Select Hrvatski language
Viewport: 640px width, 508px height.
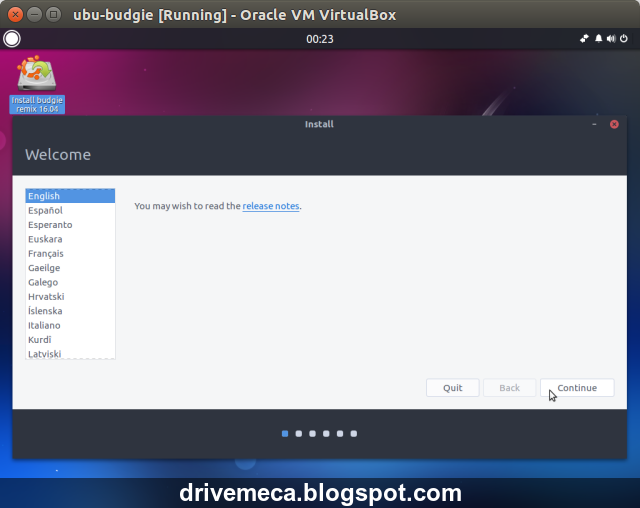[70, 297]
